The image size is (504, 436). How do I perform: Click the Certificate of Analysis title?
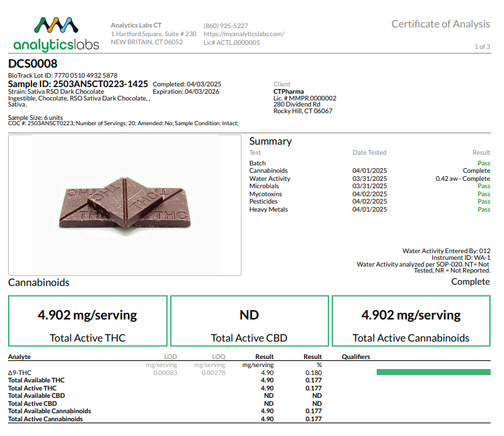pos(440,24)
